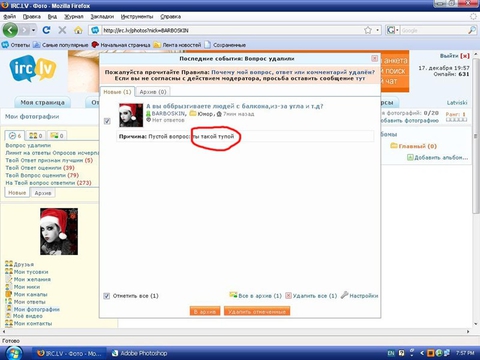Click Все в архив (1)

tap(256, 295)
